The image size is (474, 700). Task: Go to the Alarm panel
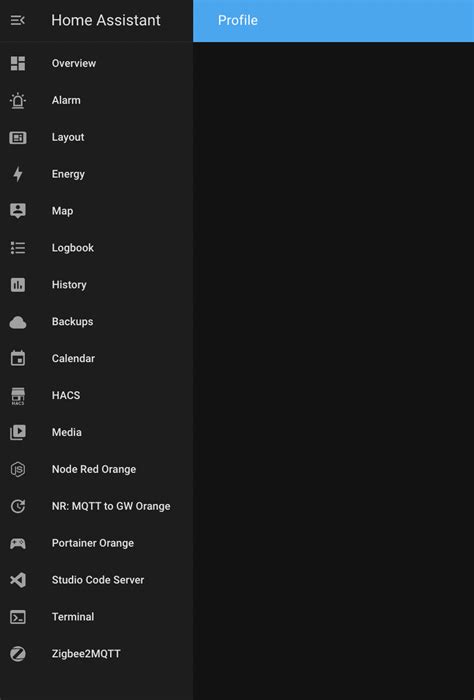point(96,100)
